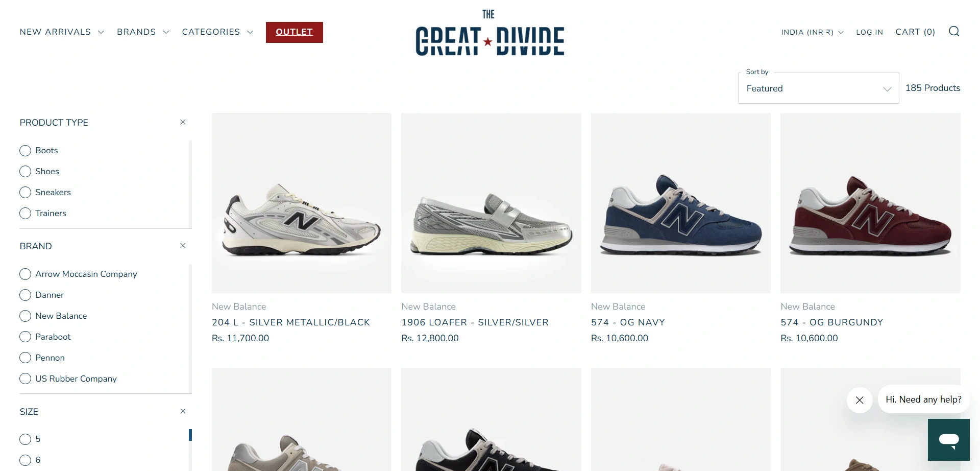The height and width of the screenshot is (471, 980).
Task: Expand the India (INR ₹) currency selector
Action: coord(812,32)
